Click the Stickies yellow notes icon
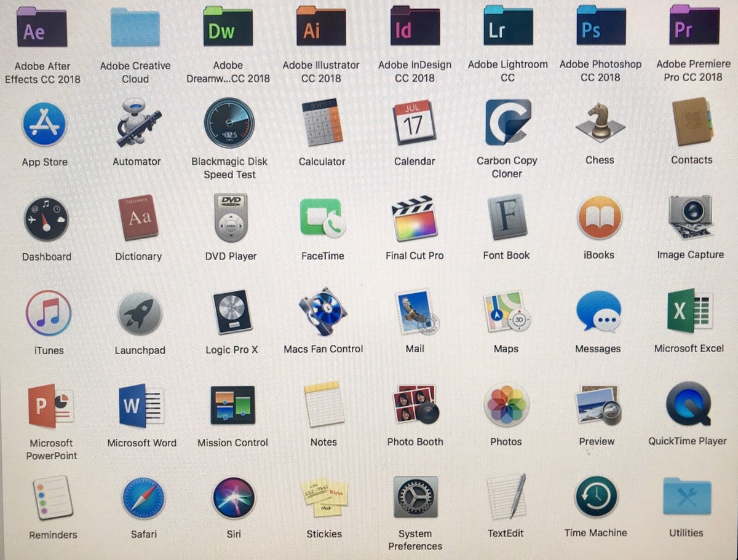This screenshot has width=738, height=560. (325, 497)
